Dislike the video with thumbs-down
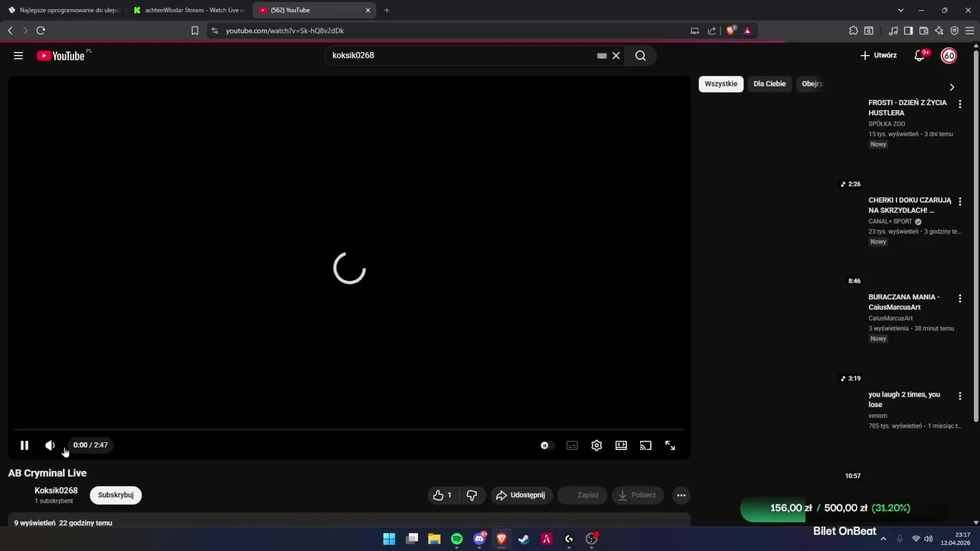Viewport: 980px width, 551px height. click(472, 495)
